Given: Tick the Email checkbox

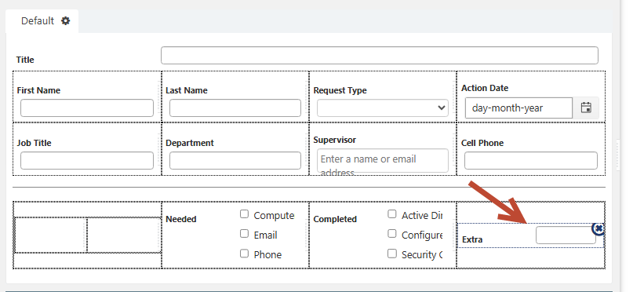Looking at the screenshot, I should pos(245,234).
